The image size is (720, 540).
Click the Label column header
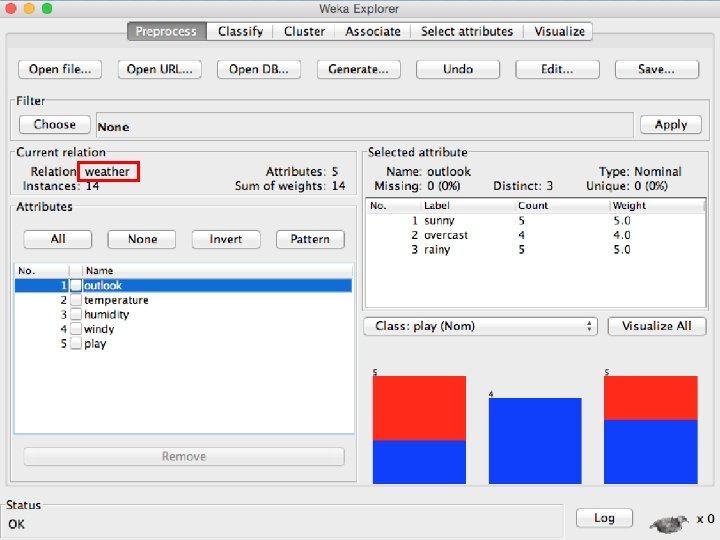tap(468, 206)
